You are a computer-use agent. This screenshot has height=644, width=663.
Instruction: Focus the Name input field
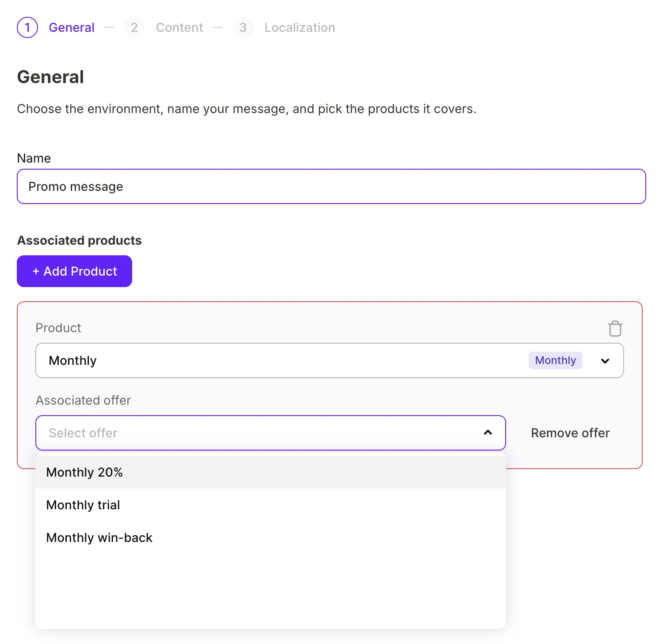pos(331,186)
